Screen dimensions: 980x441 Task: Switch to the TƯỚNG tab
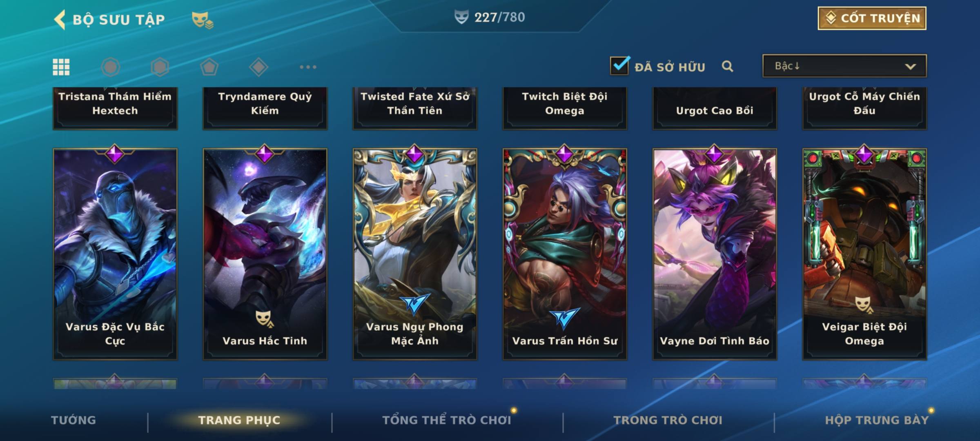tap(73, 420)
